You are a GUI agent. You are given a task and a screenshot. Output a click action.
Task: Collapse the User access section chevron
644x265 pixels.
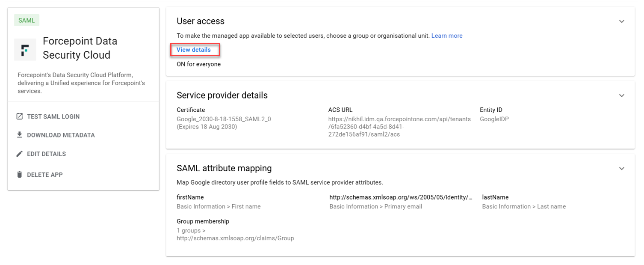[622, 21]
